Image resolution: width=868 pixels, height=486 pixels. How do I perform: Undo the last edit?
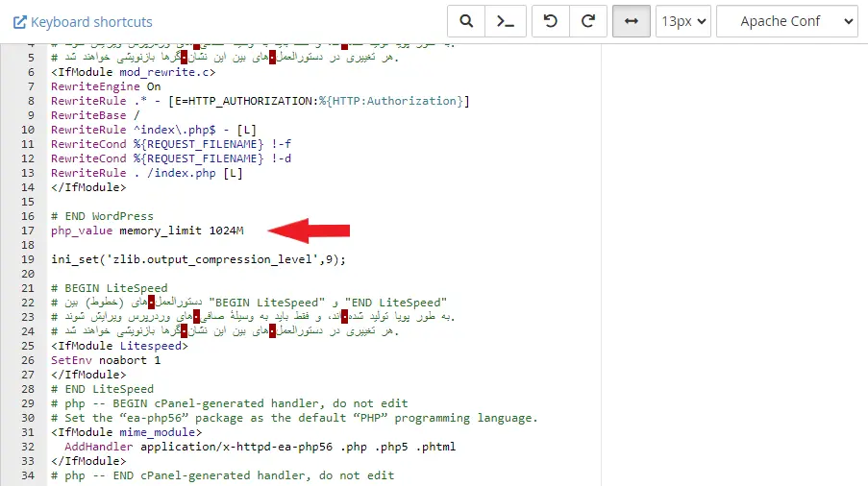pos(550,21)
